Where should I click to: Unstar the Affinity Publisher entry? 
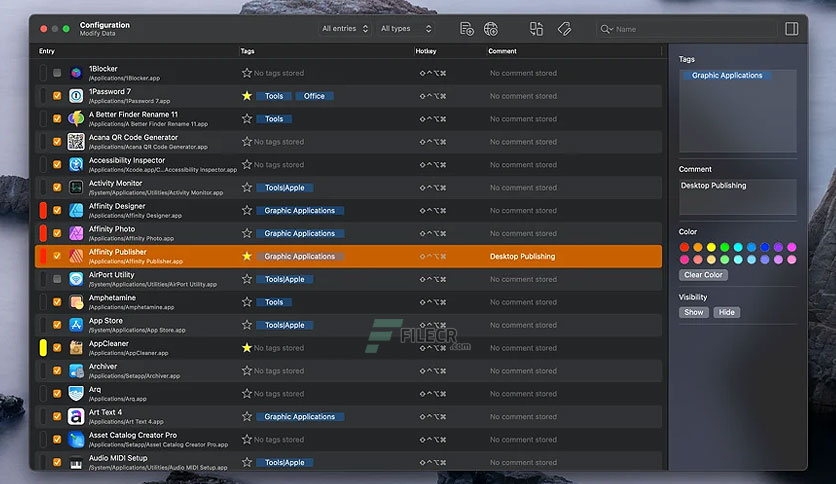pos(246,256)
